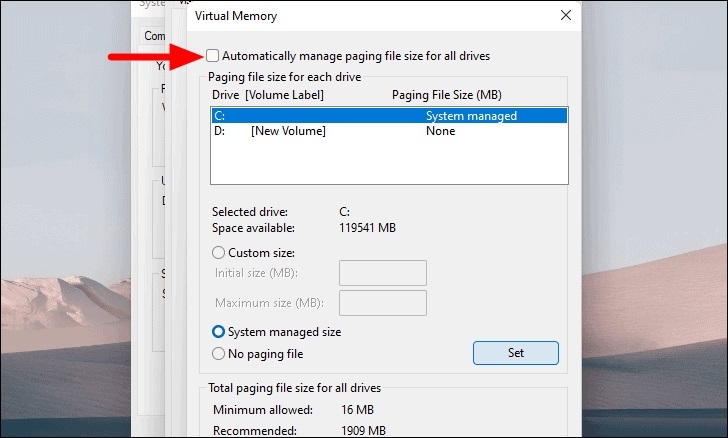Pick the No paging file option

219,353
